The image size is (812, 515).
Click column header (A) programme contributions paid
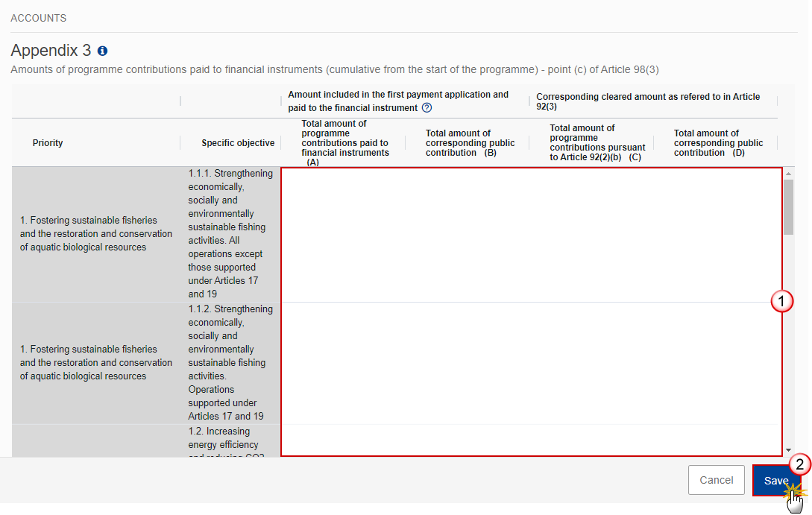tap(344, 143)
